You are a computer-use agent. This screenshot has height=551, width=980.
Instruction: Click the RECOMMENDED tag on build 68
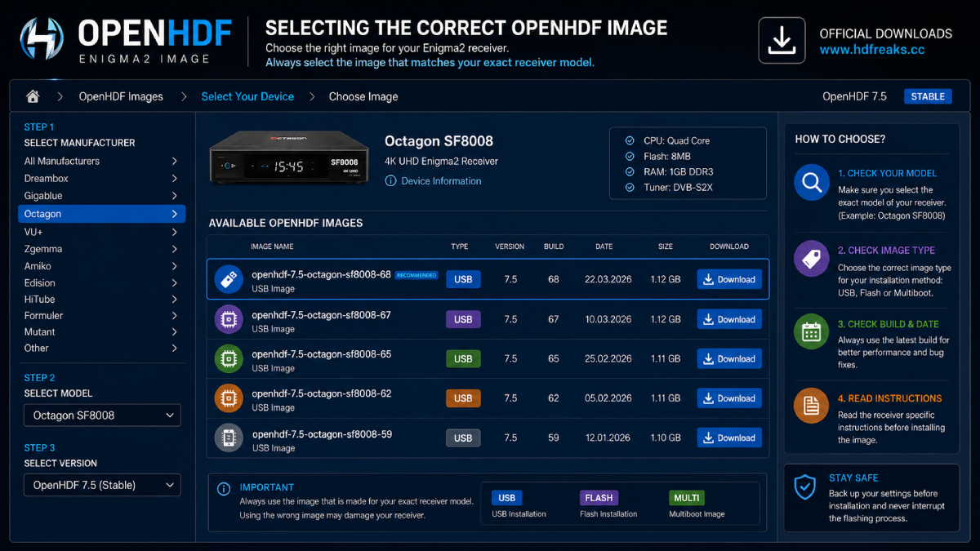tap(416, 275)
